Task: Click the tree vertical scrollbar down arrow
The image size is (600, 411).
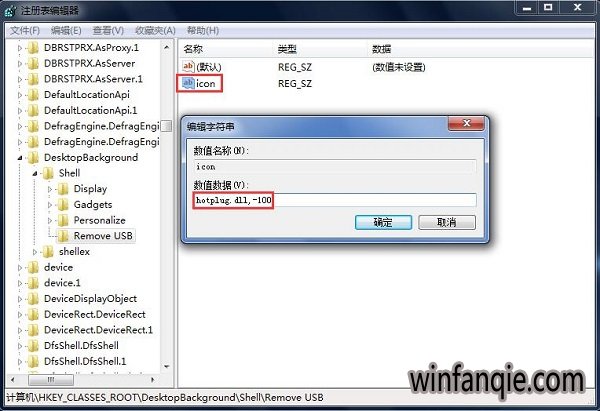Action: coord(166,366)
